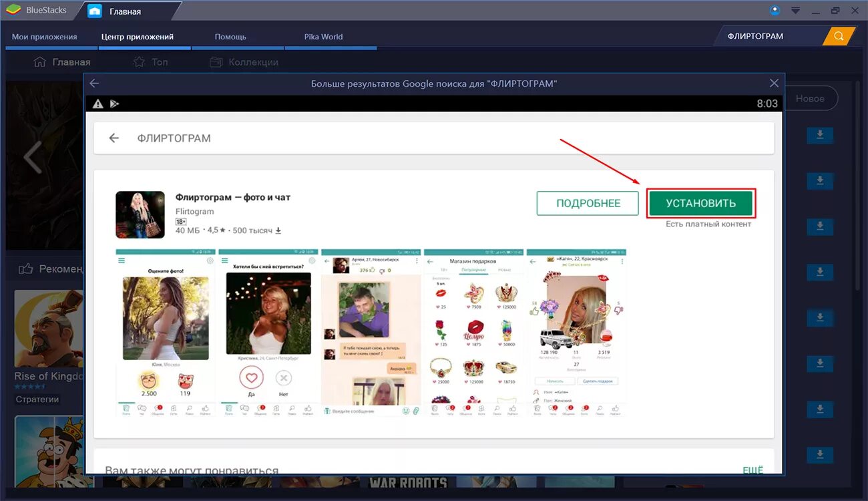Click previous arrow on background banner
The width and height of the screenshot is (868, 501).
(32, 158)
